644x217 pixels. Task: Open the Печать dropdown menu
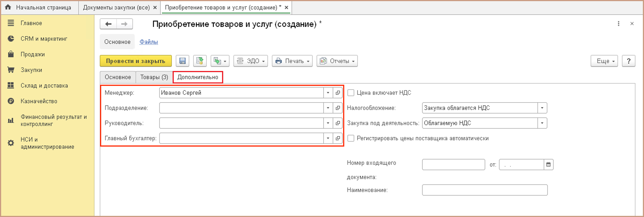click(x=292, y=61)
